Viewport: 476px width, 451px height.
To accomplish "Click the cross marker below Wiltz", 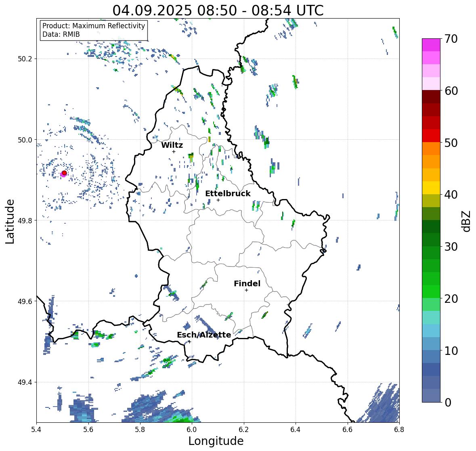I will (174, 152).
